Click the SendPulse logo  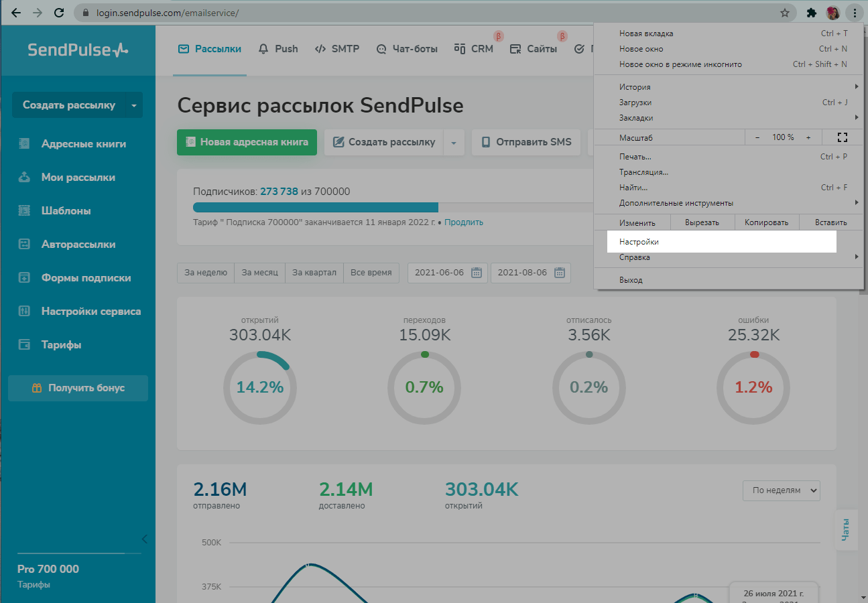click(78, 50)
